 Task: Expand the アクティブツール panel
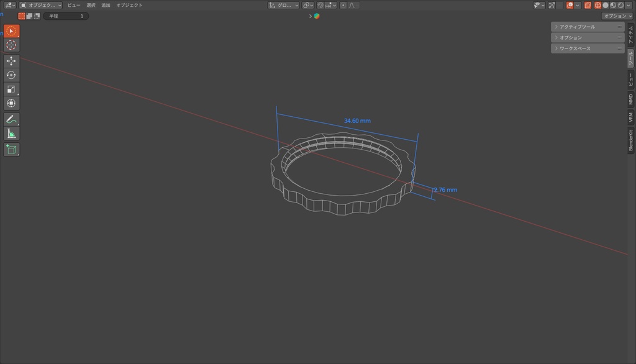click(588, 27)
